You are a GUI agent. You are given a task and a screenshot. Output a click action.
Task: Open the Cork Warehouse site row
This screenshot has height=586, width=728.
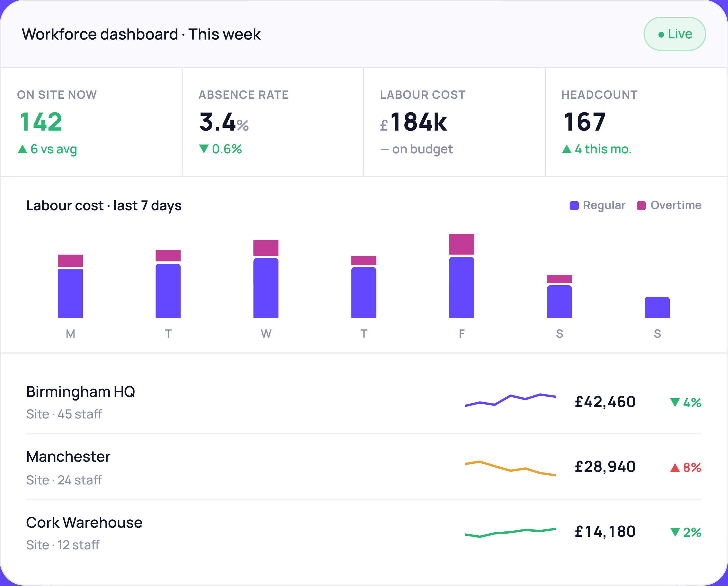(364, 533)
